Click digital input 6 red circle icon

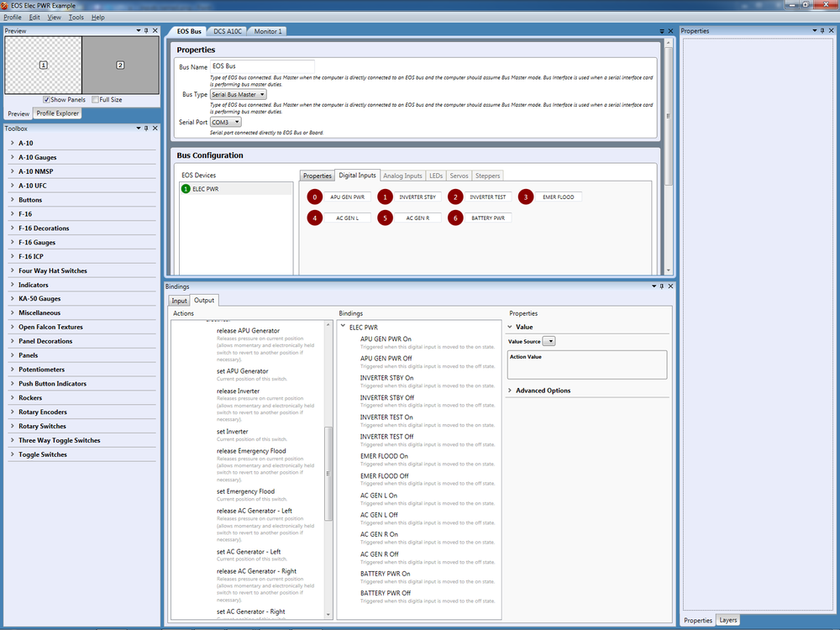tap(455, 218)
